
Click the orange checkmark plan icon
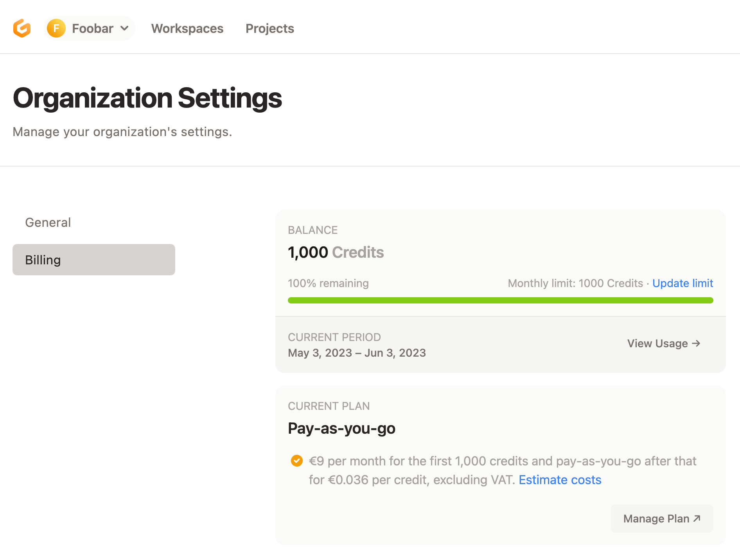coord(297,461)
